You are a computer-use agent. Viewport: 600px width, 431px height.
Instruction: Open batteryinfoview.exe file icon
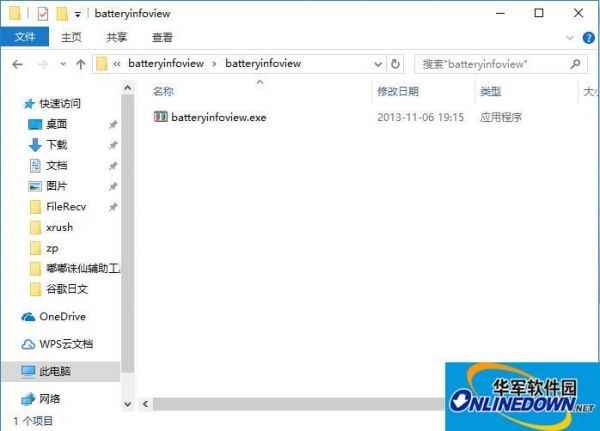(160, 117)
